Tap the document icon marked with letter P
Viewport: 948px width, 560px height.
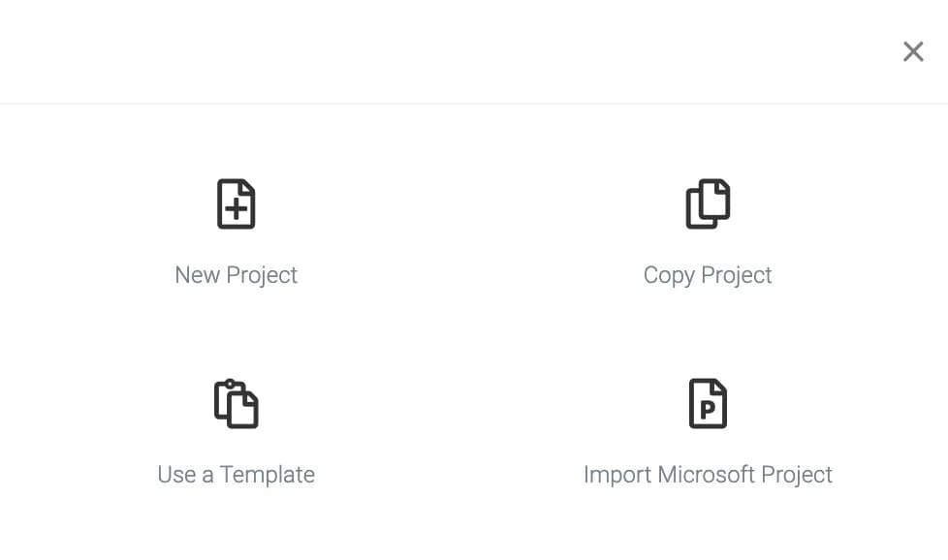click(708, 404)
